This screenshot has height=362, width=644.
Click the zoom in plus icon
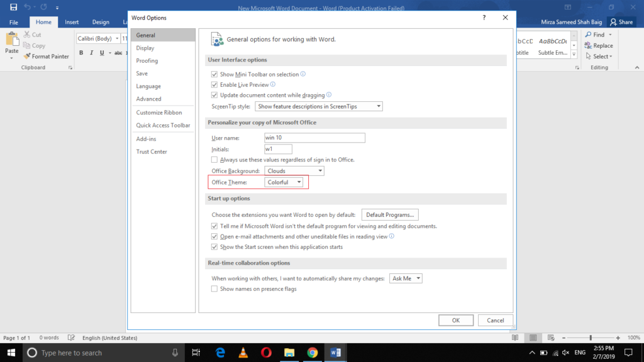pyautogui.click(x=618, y=337)
